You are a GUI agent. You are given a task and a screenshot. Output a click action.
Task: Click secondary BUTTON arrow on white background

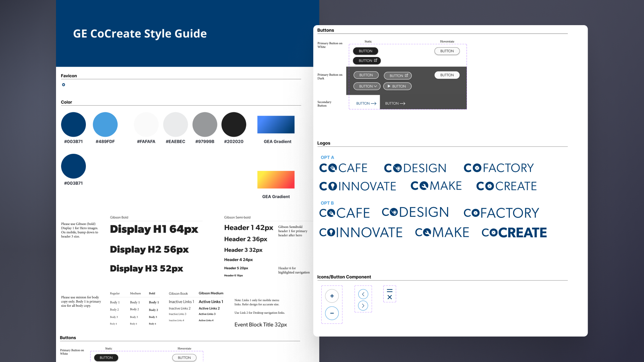366,104
